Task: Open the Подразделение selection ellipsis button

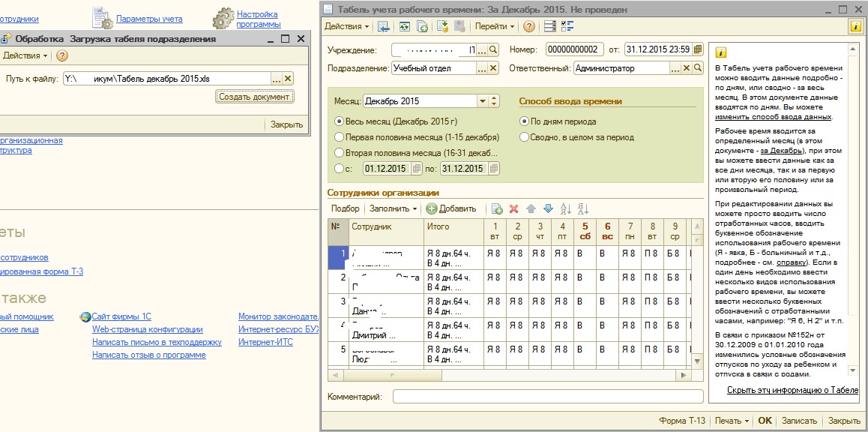Action: point(482,68)
